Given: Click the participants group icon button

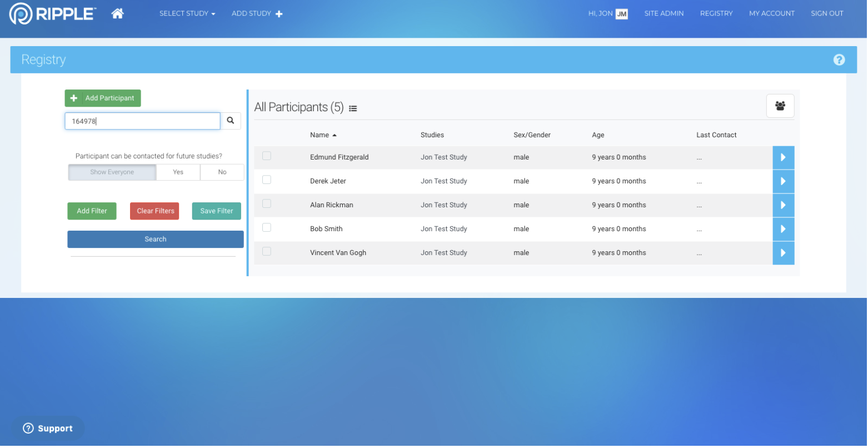Looking at the screenshot, I should [780, 106].
